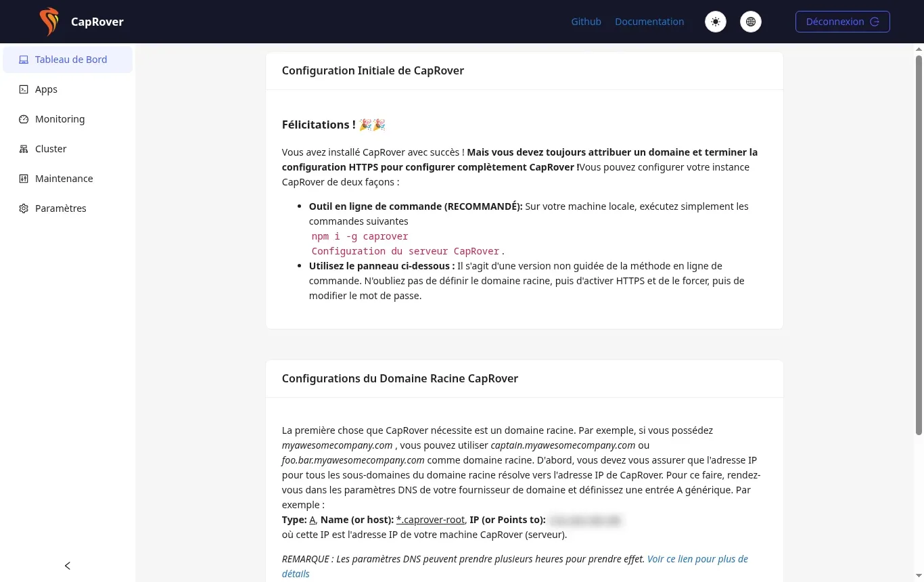Click 'Configurations du Domaine Racine CapRover' heading
Viewport: 924px width, 582px height.
[400, 378]
